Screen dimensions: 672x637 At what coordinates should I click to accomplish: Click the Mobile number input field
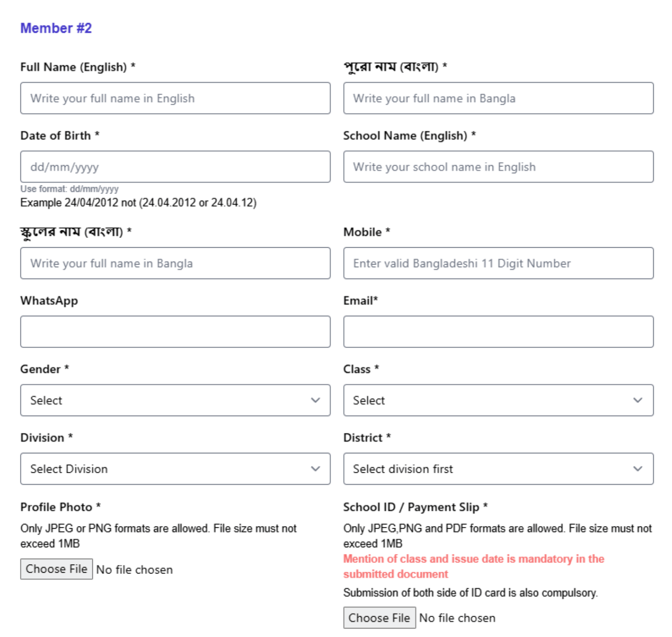[498, 263]
